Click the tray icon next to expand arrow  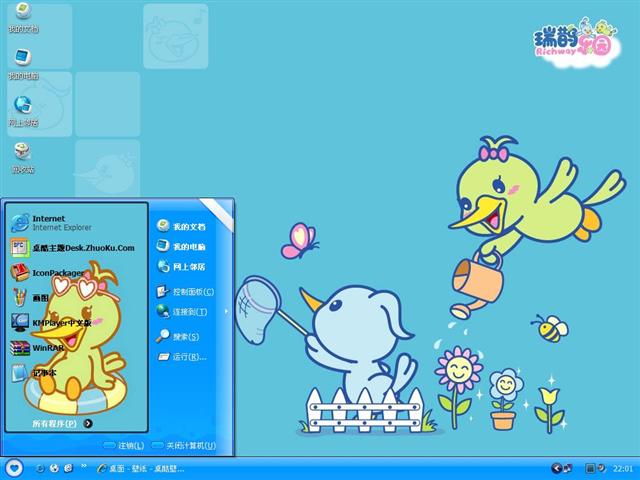(x=567, y=468)
